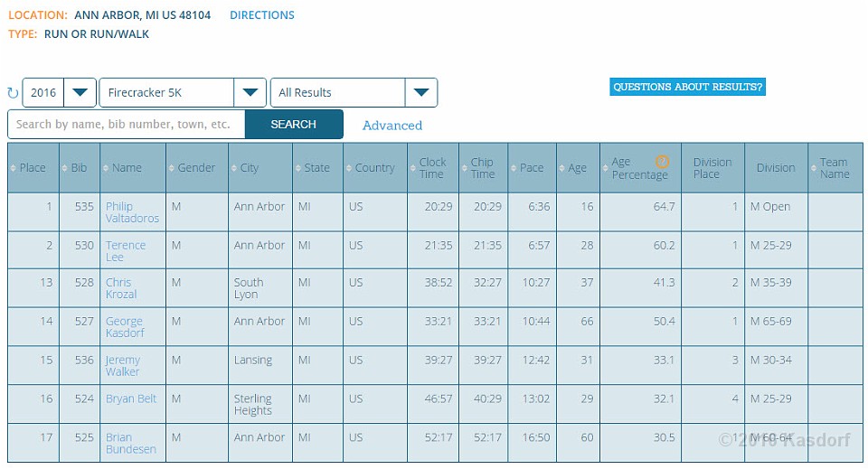Open the Directions link
Screen dimensions: 868x469
[x=261, y=15]
